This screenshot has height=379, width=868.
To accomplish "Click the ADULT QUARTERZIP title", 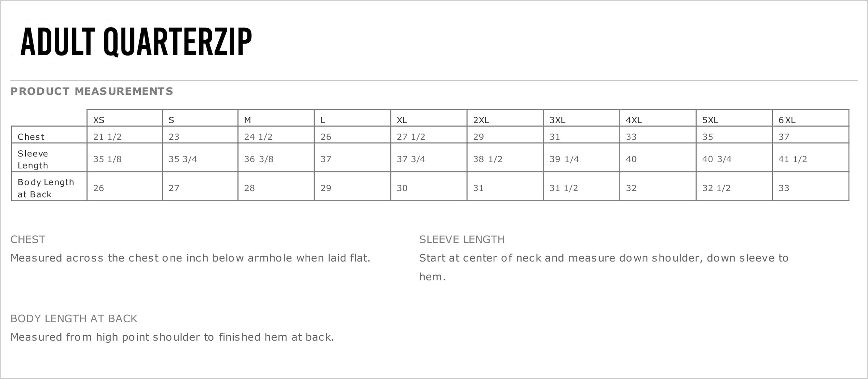I will coord(136,42).
